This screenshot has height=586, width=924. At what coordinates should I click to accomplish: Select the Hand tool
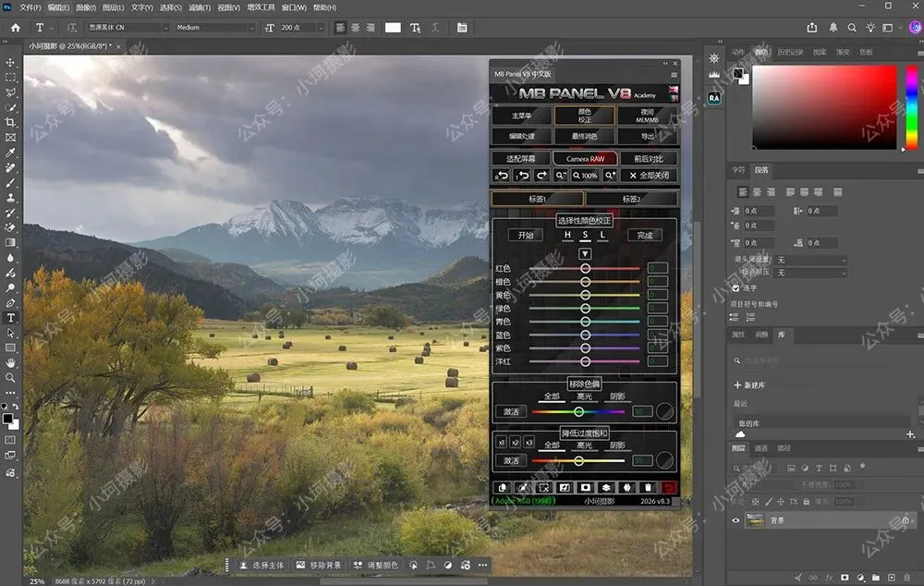click(x=10, y=362)
